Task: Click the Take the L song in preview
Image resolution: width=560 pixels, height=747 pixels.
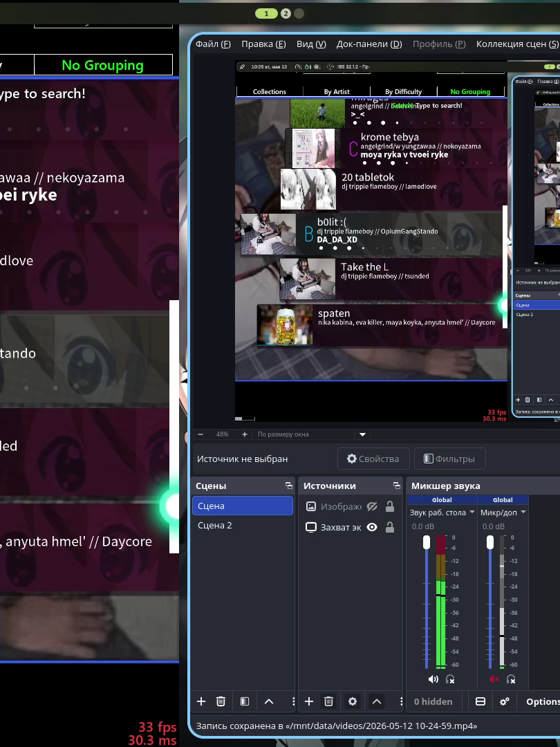Action: [393, 279]
